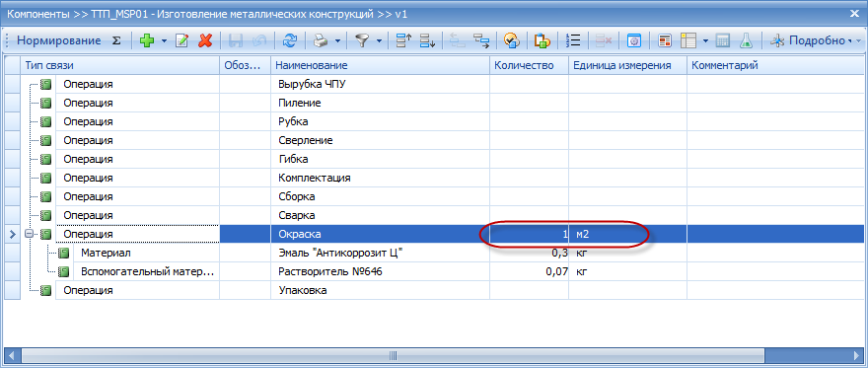Click the Обоз... column header
Viewport: 868px width, 368px height.
(x=246, y=66)
